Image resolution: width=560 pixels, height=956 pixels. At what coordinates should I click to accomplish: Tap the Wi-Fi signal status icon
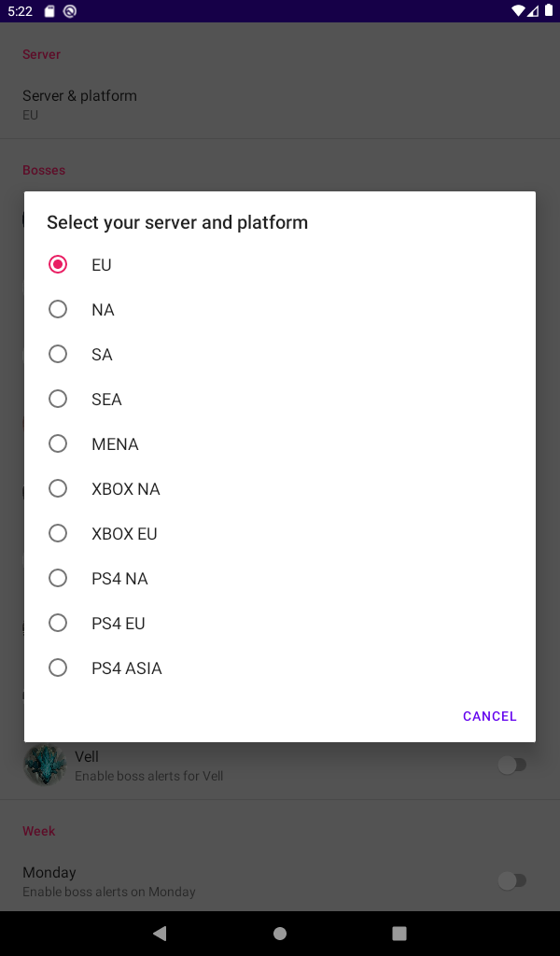point(518,10)
